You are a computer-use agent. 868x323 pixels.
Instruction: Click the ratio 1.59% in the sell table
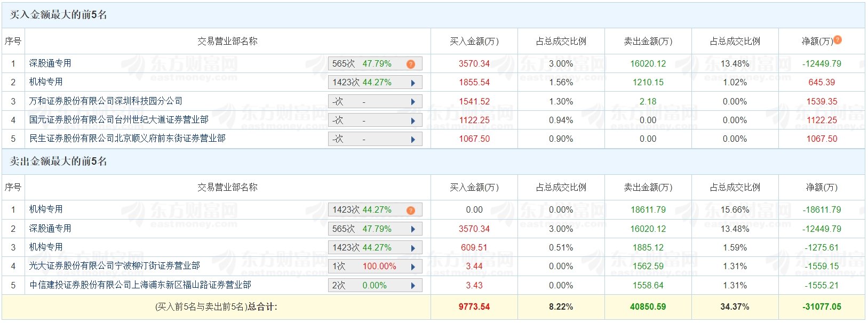coord(735,248)
